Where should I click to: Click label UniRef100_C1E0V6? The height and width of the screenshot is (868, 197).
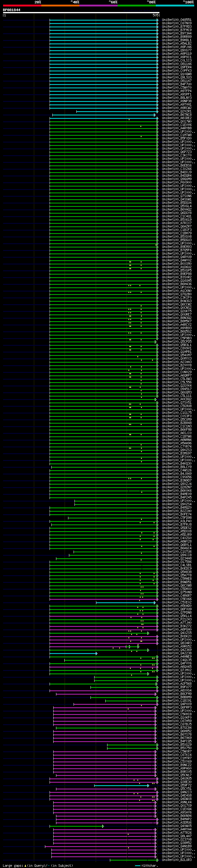176,125
